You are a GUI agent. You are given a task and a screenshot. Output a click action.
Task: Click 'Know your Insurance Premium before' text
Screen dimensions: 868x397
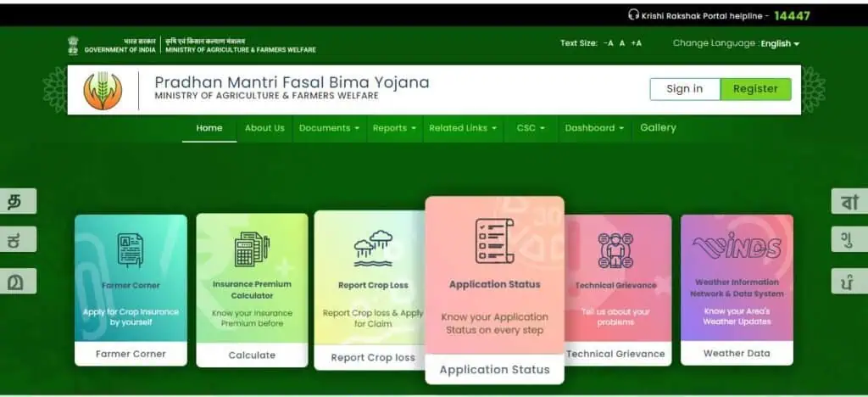tap(252, 318)
